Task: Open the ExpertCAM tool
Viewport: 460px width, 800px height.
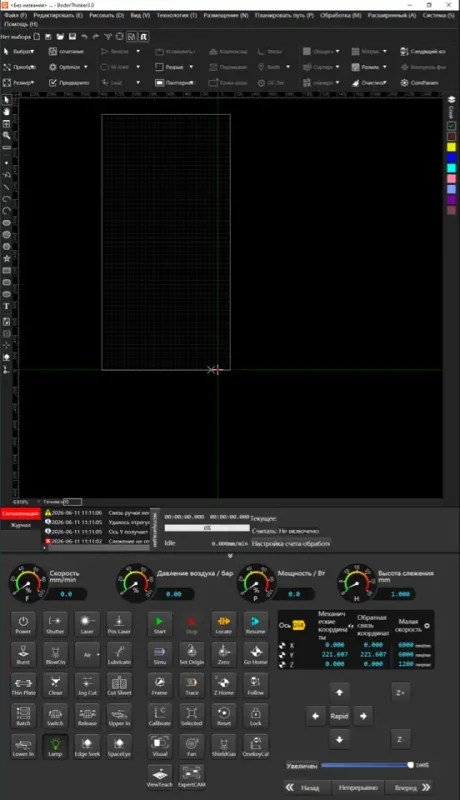Action: (x=192, y=777)
